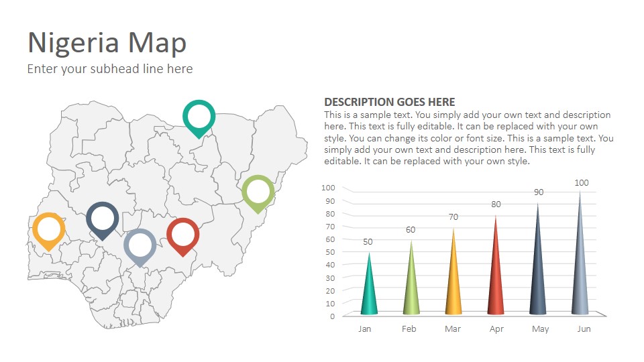
Task: Click the teal map pin marker
Action: pos(199,119)
